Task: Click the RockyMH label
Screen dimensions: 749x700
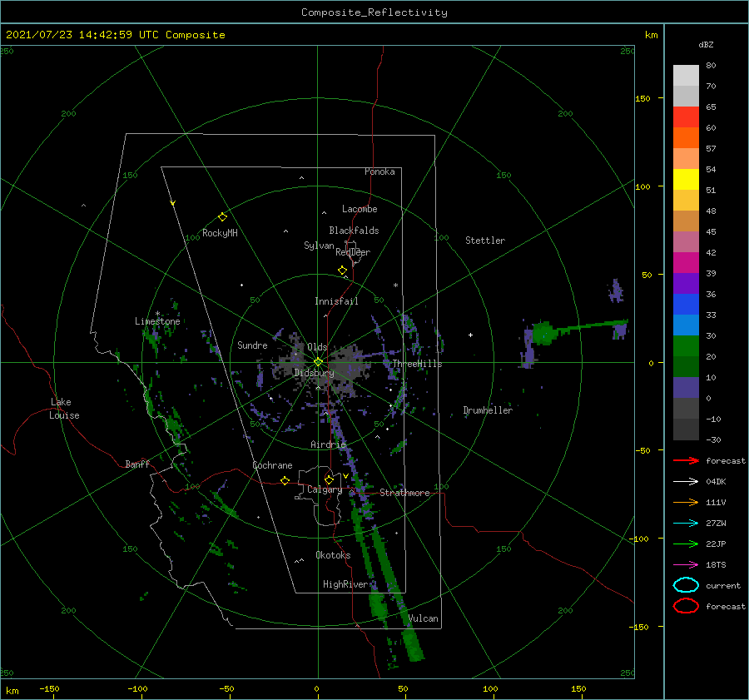Action: [x=220, y=233]
